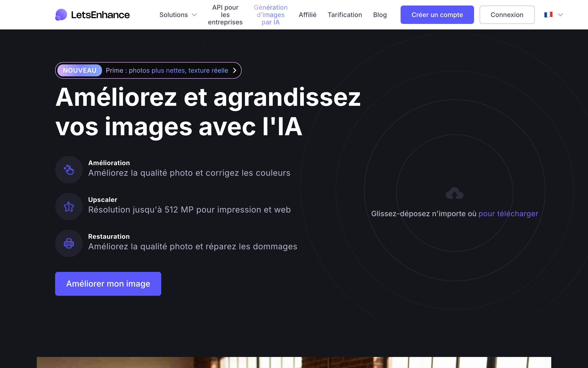Click the Amélioration heading

tap(109, 163)
